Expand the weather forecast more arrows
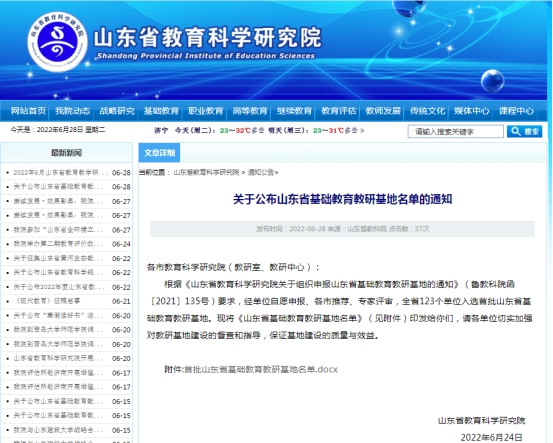 pyautogui.click(x=362, y=131)
